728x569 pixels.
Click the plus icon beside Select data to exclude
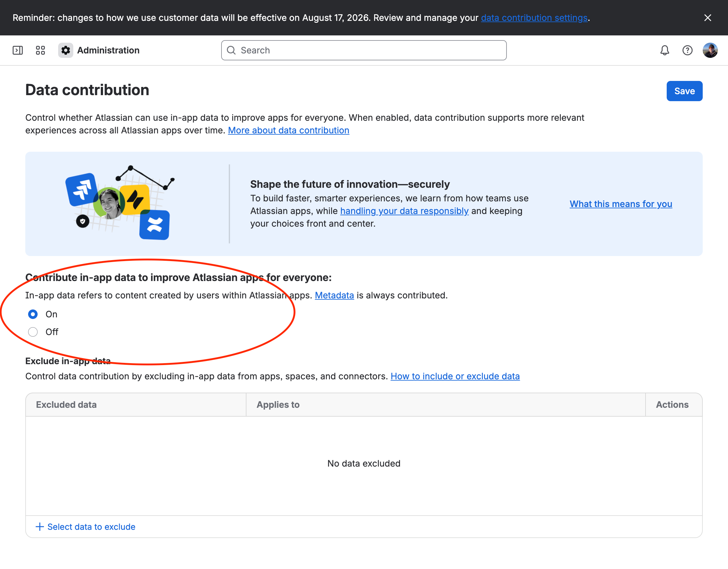40,527
